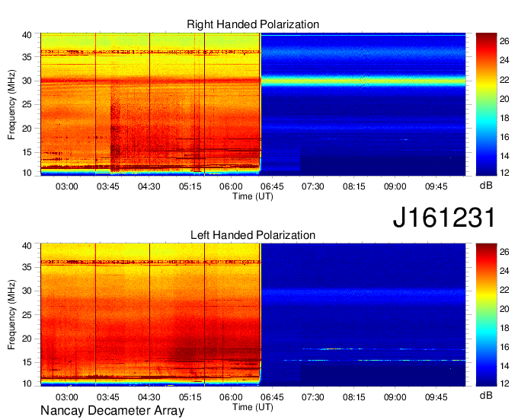Image resolution: width=518 pixels, height=420 pixels.
Task: Click the 10 MHz tick of Right Handed plot
Action: [x=27, y=173]
